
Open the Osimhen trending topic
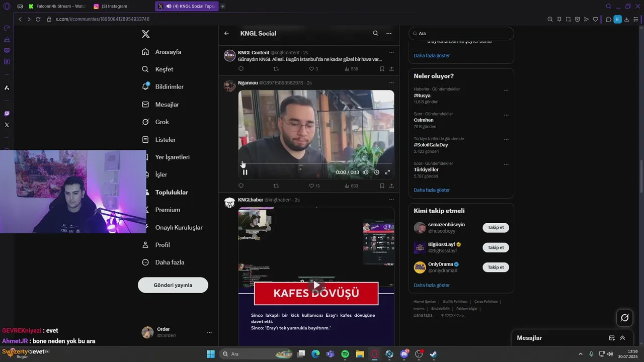pyautogui.click(x=424, y=120)
